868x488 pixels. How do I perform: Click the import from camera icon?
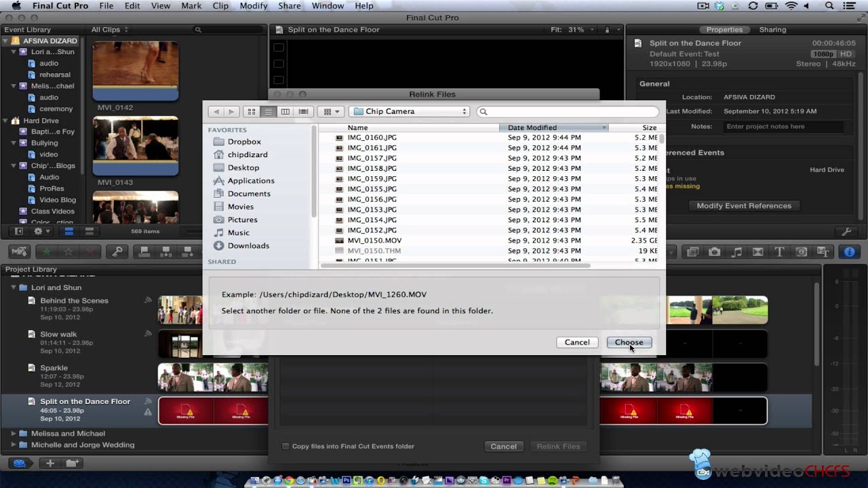[x=20, y=252]
